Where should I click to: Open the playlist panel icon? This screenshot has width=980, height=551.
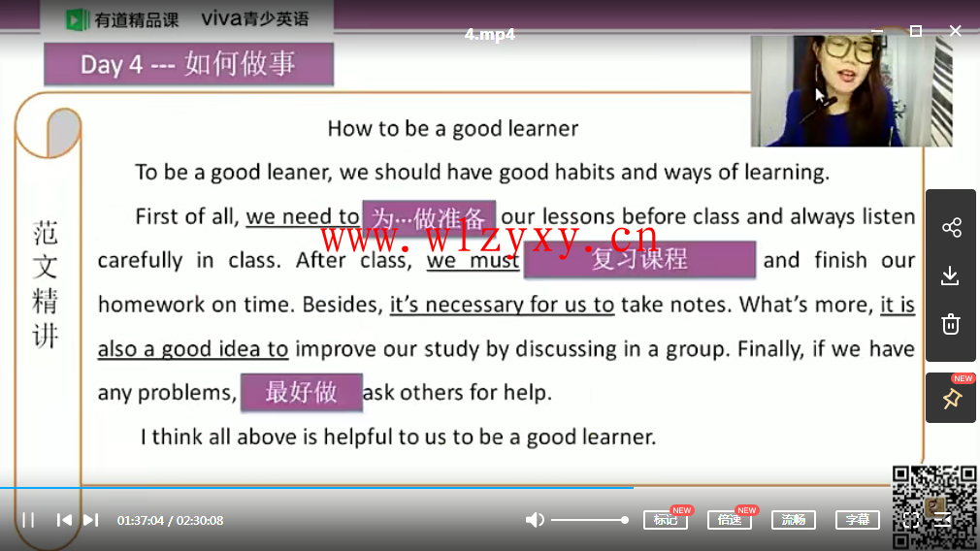(x=943, y=520)
